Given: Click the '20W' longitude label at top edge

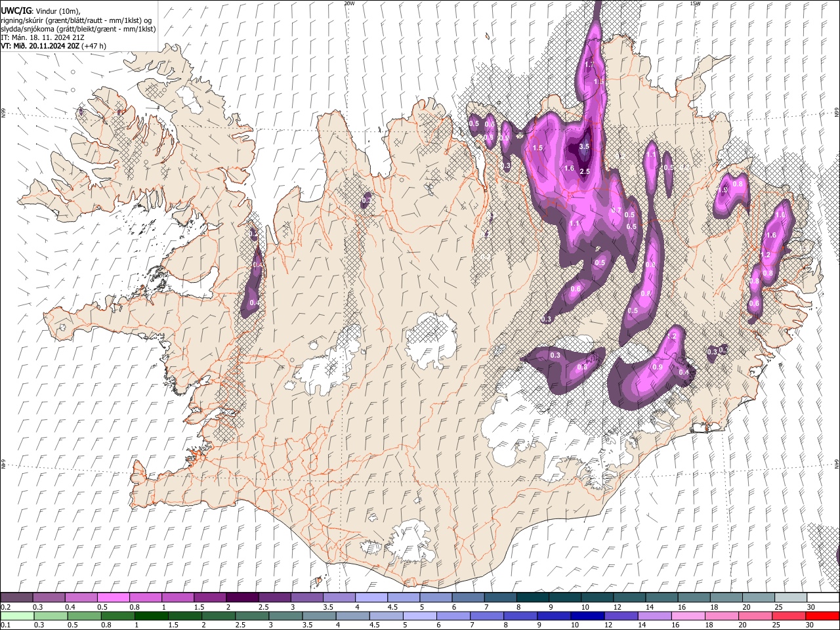Looking at the screenshot, I should [x=349, y=3].
